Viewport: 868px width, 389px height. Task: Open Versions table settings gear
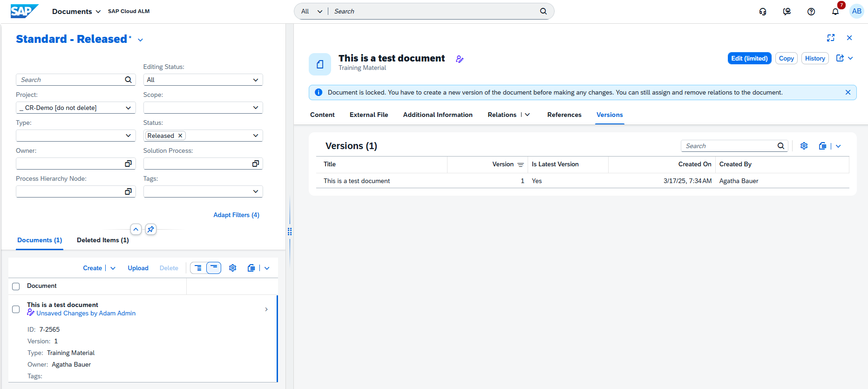coord(804,146)
